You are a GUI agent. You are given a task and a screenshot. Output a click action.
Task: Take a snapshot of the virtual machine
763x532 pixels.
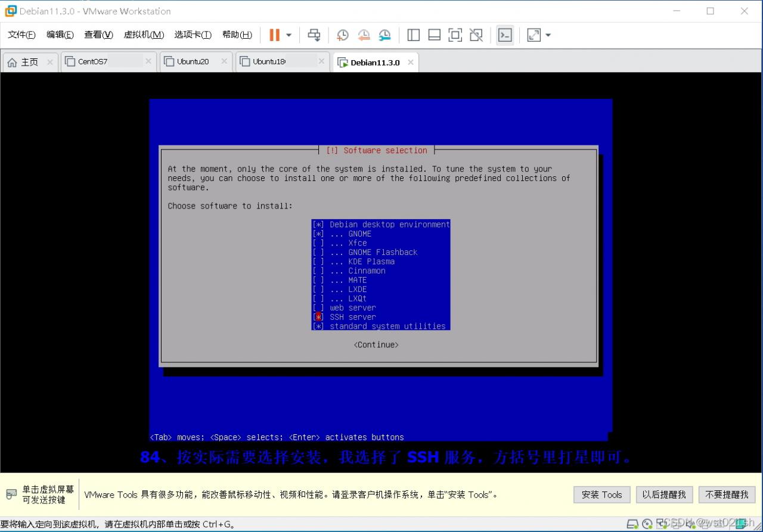coord(343,35)
